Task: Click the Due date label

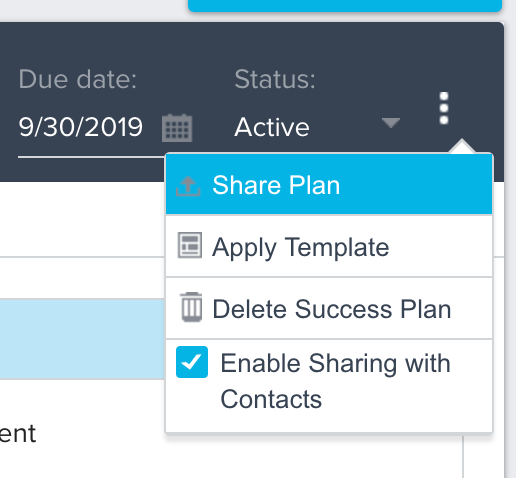Action: point(78,79)
